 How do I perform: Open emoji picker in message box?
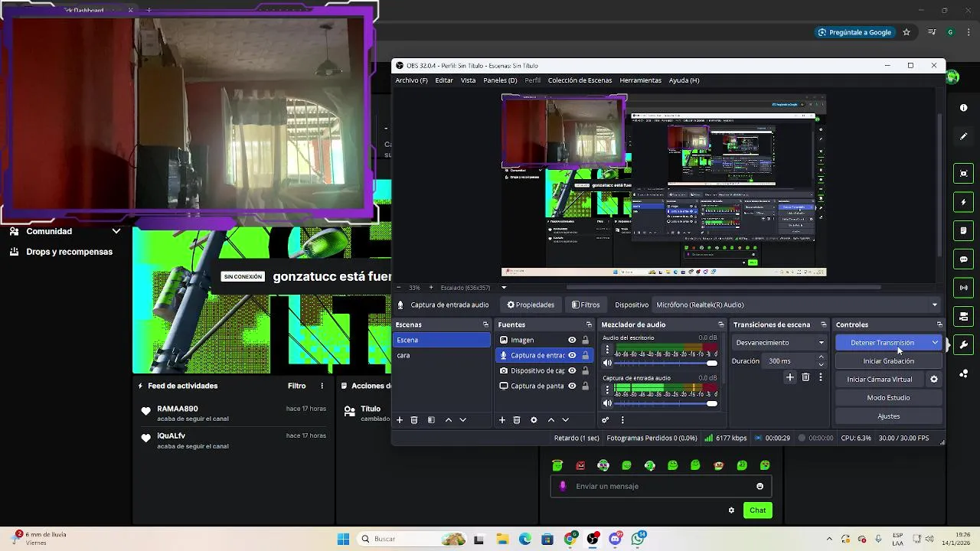point(759,486)
